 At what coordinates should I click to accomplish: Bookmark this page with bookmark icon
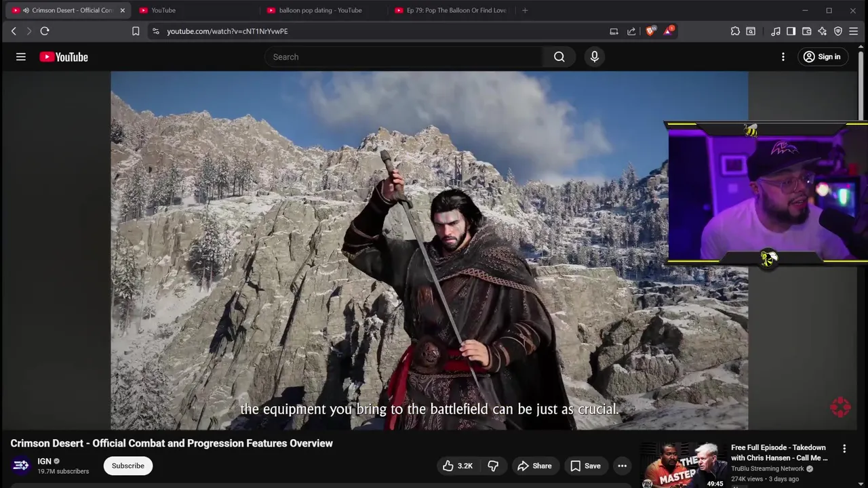136,31
